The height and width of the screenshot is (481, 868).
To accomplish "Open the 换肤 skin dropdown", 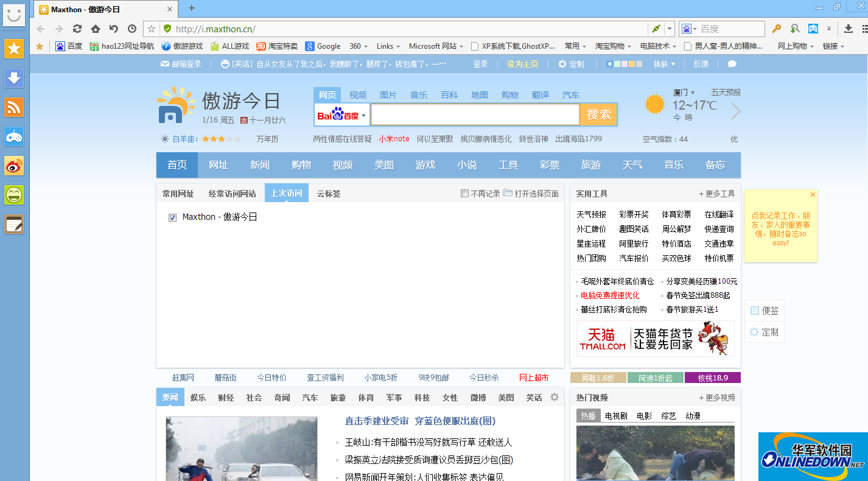I will (x=663, y=64).
